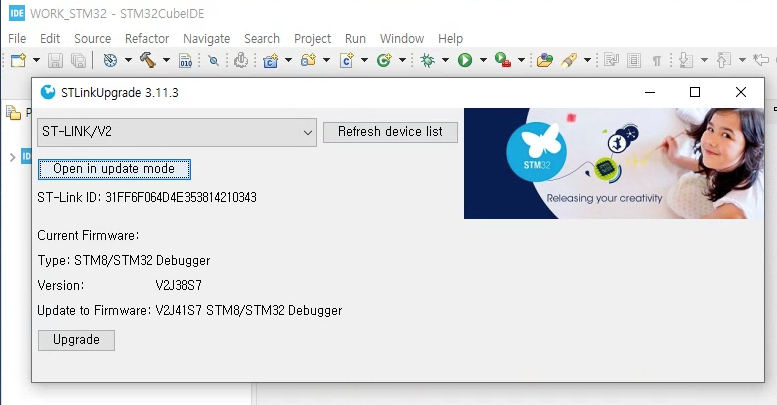Open the Run menu

click(x=355, y=39)
